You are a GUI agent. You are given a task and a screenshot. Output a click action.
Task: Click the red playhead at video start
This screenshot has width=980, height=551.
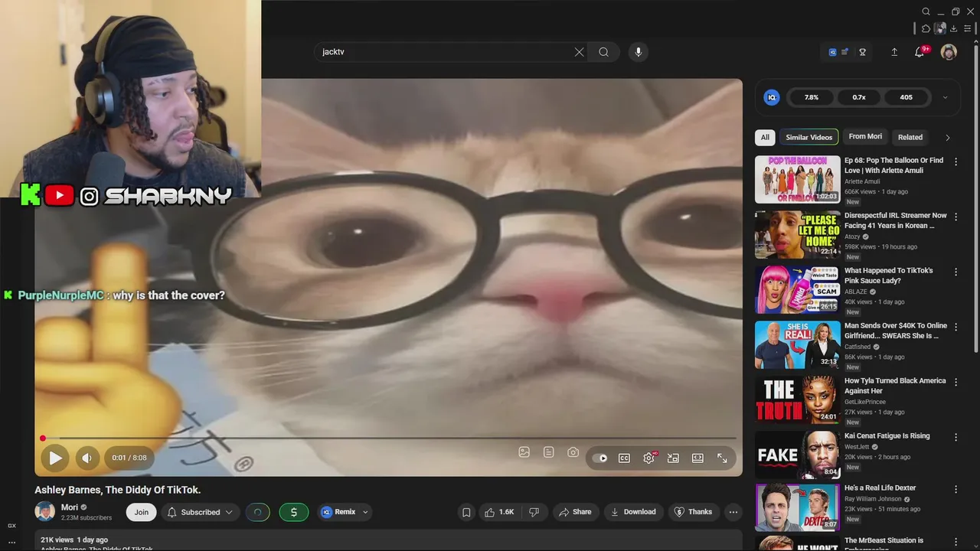tap(43, 439)
